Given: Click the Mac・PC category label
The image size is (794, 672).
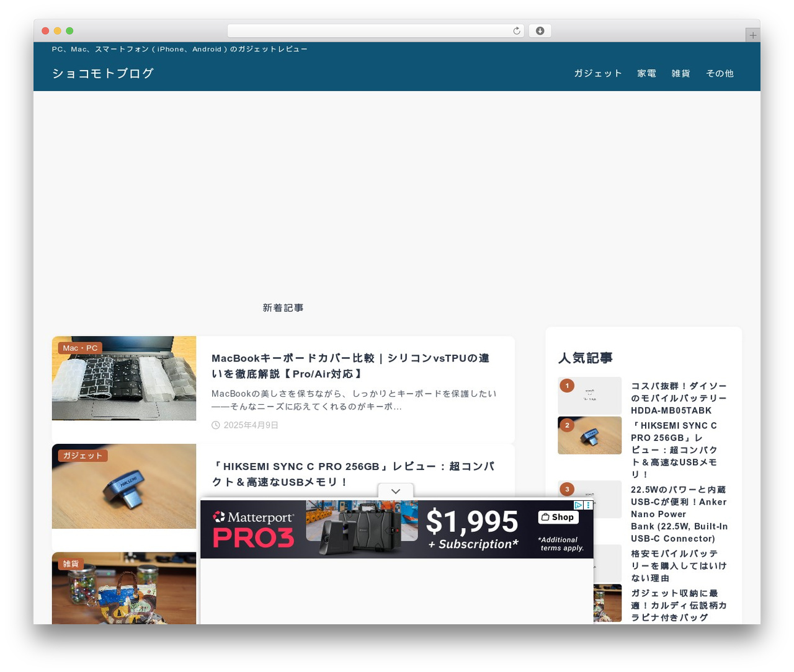Looking at the screenshot, I should pyautogui.click(x=80, y=348).
